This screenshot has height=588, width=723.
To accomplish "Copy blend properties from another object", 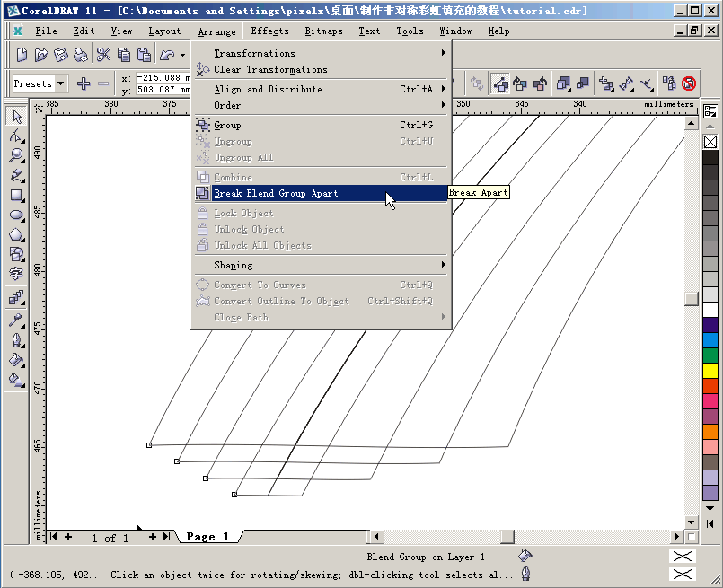I will click(668, 83).
